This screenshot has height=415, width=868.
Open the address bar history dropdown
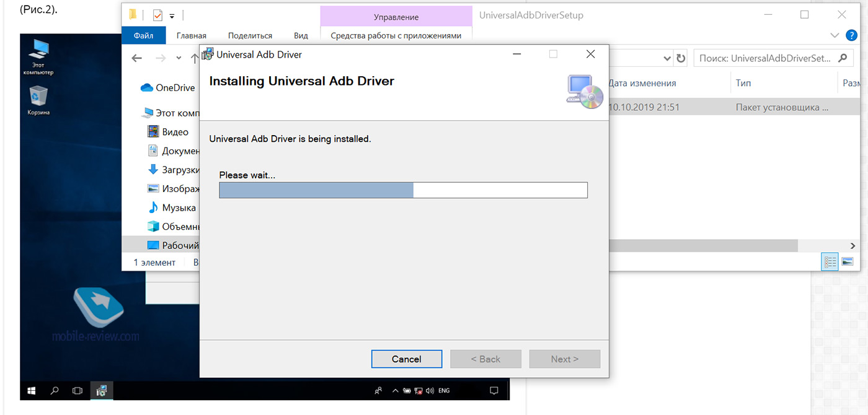click(x=667, y=58)
